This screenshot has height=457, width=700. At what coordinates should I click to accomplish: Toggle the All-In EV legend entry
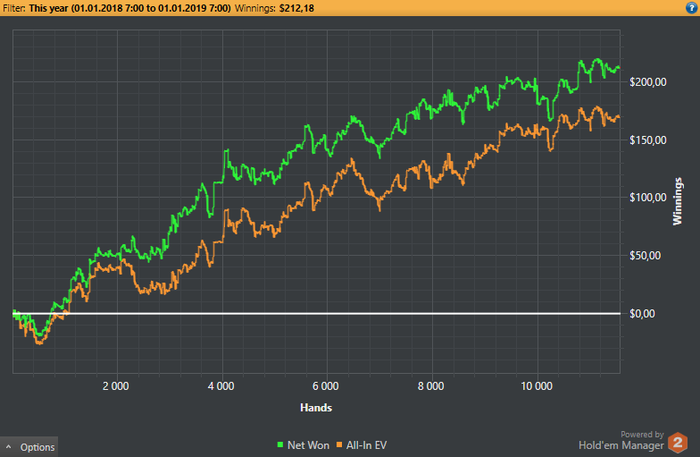point(362,445)
